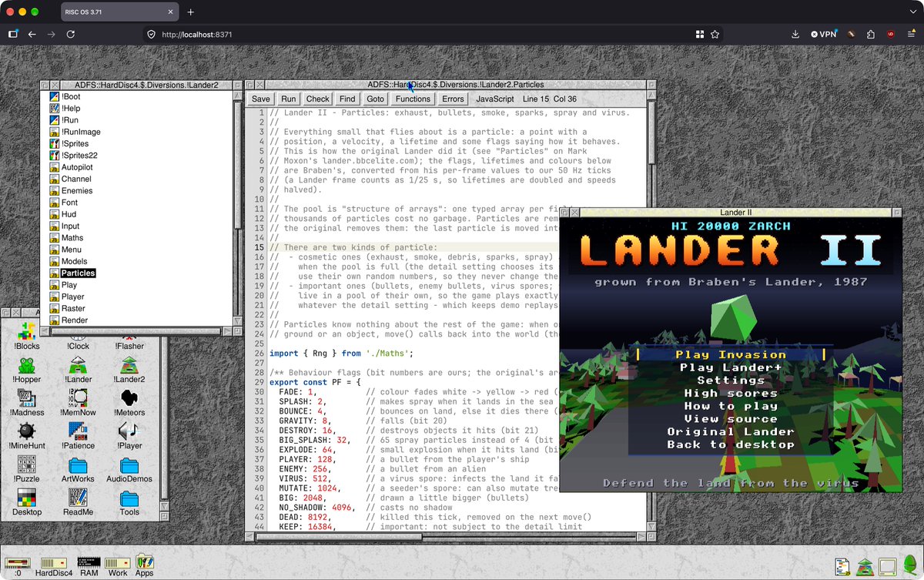Select the Raster file in Lander2 filer
Image resolution: width=924 pixels, height=580 pixels.
click(x=67, y=309)
